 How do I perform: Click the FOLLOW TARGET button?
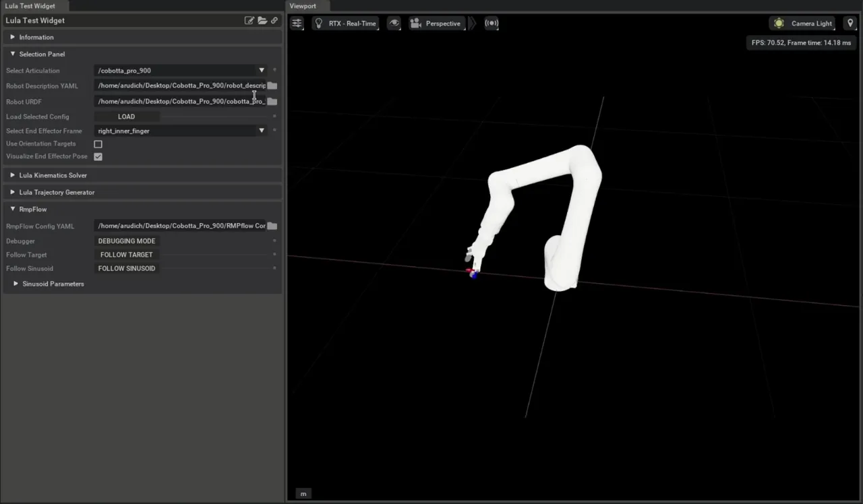coord(127,255)
